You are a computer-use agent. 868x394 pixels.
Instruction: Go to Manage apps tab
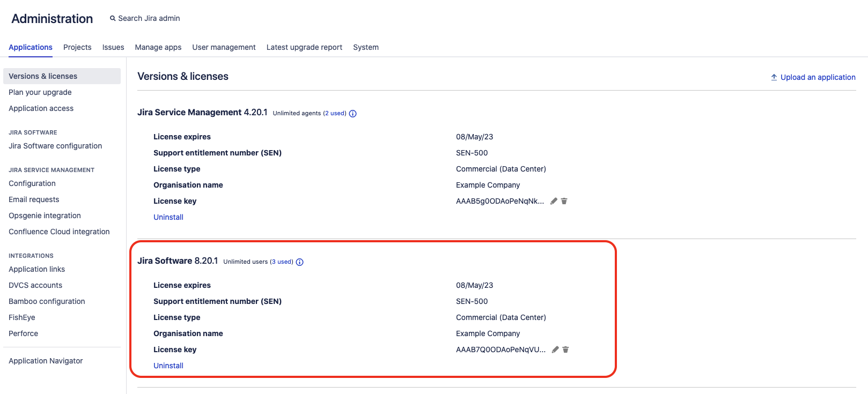158,47
